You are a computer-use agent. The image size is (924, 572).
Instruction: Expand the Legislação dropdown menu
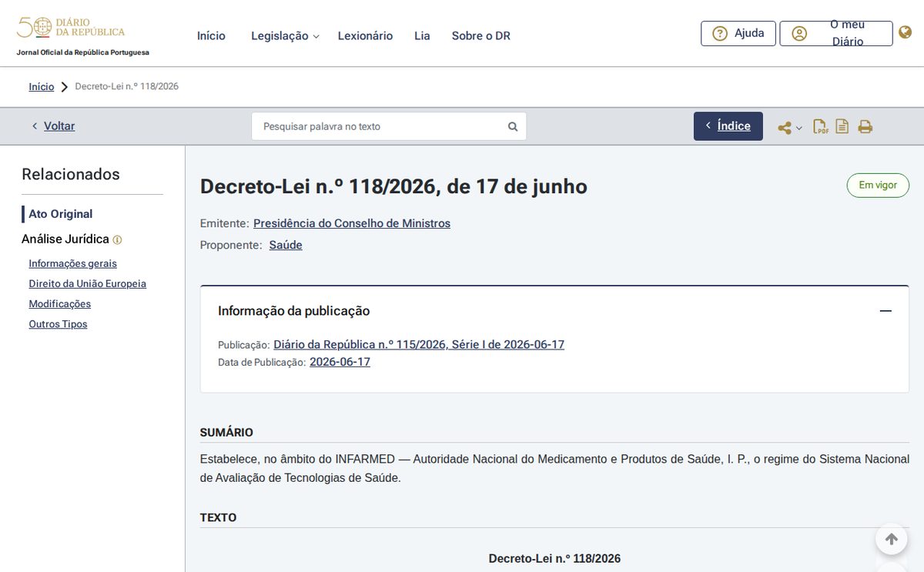pyautogui.click(x=285, y=35)
